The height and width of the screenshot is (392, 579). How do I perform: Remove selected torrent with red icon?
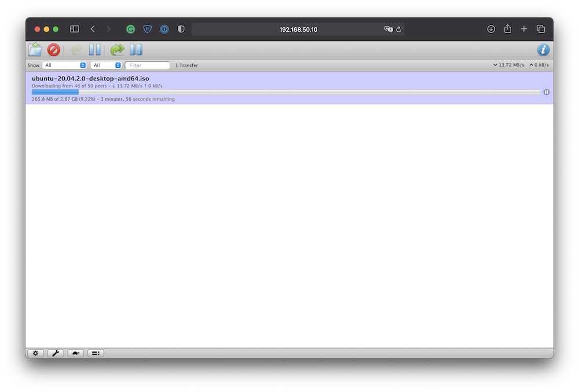point(54,50)
